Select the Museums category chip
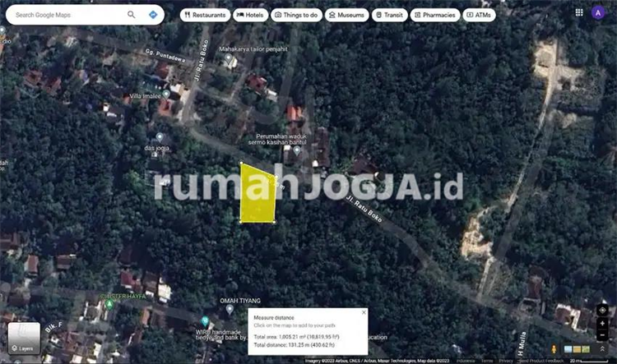This screenshot has width=617, height=364. (x=346, y=15)
